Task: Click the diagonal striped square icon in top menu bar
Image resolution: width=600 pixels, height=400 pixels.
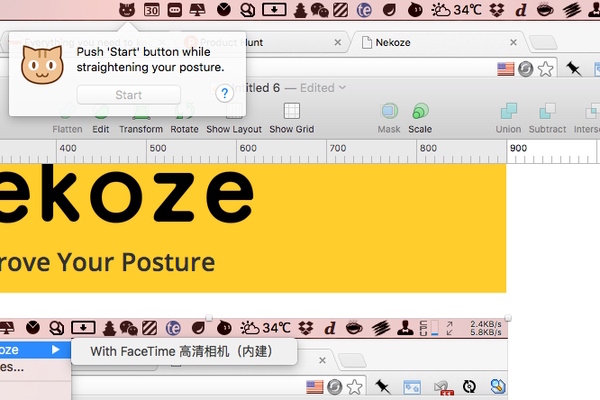Action: coord(340,10)
